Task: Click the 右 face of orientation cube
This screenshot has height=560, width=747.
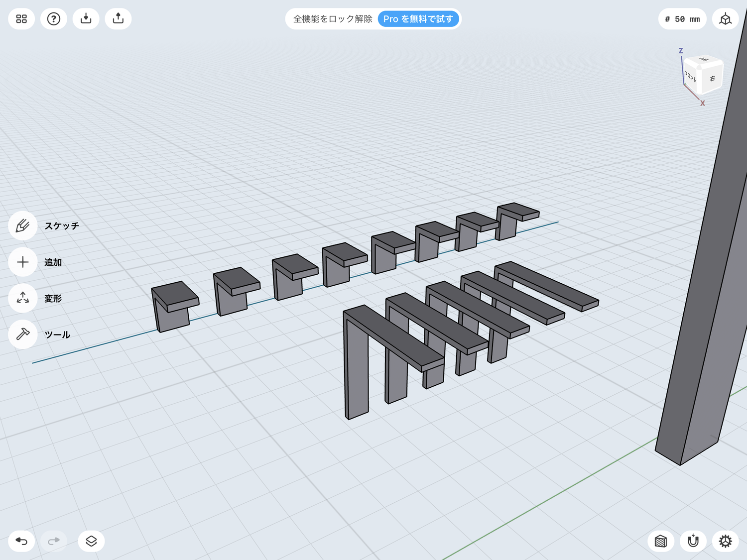Action: click(x=712, y=79)
